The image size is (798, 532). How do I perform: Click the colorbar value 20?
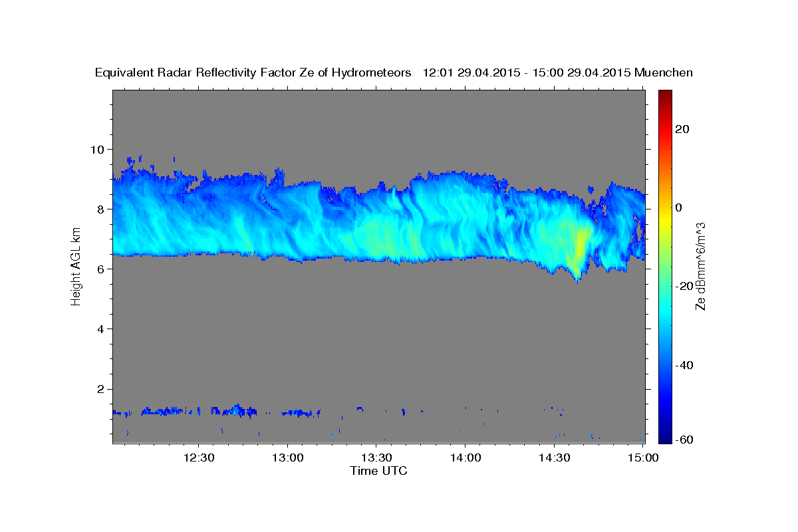(682, 129)
